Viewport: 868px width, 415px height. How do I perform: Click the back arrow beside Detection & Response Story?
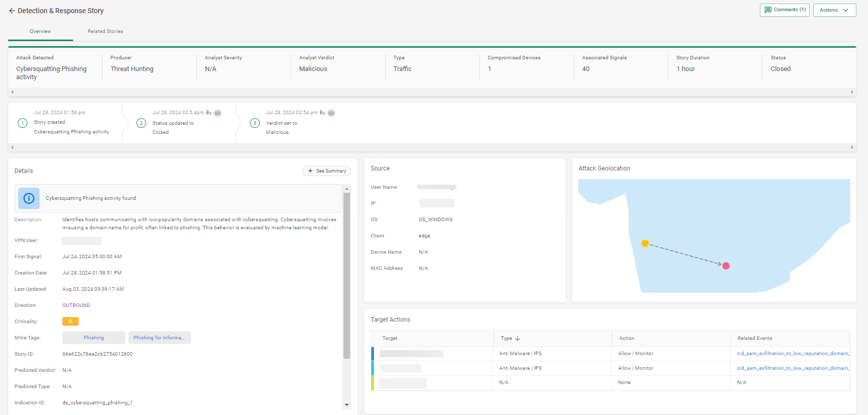click(12, 11)
